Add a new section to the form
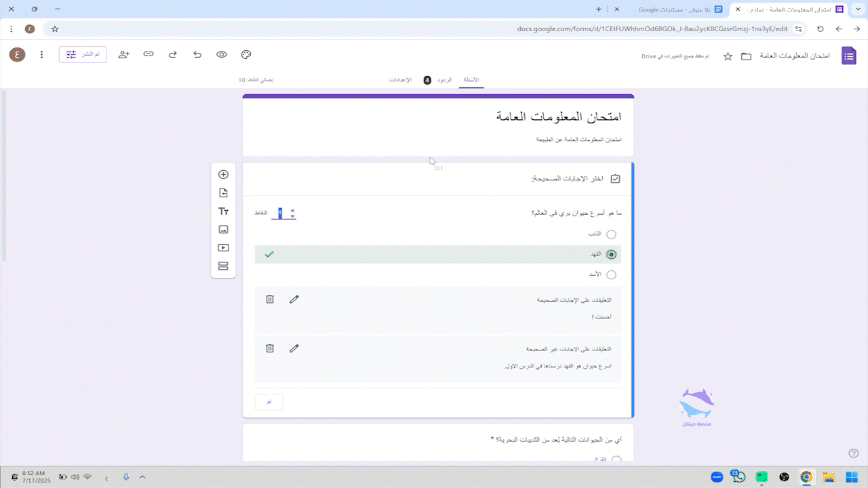 point(223,266)
